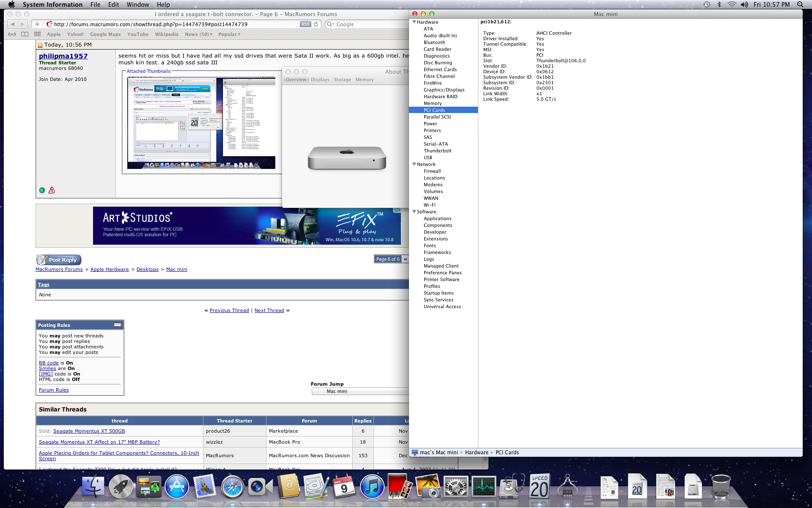Collapse the Hardware section triangle
Image resolution: width=812 pixels, height=508 pixels.
point(414,22)
